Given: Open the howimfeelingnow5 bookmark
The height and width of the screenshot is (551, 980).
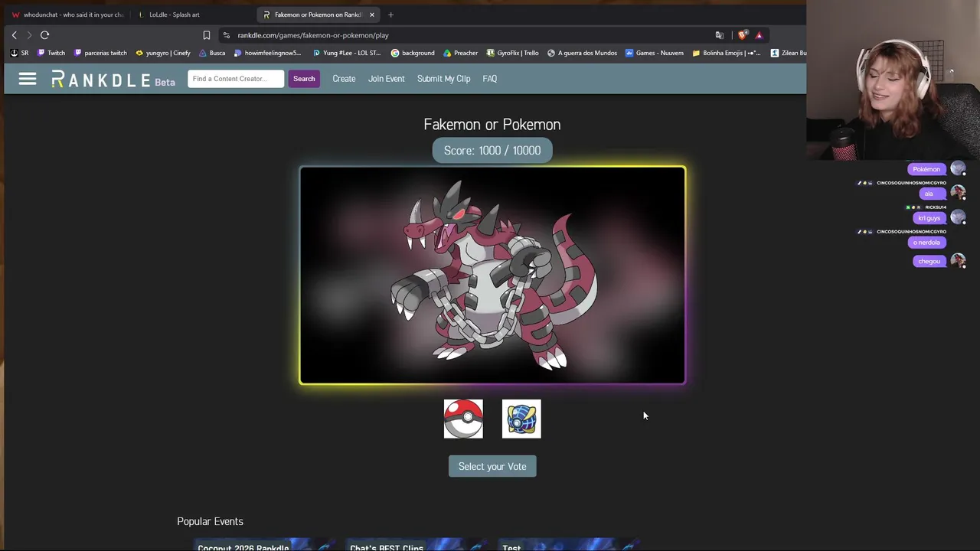Looking at the screenshot, I should pos(268,53).
